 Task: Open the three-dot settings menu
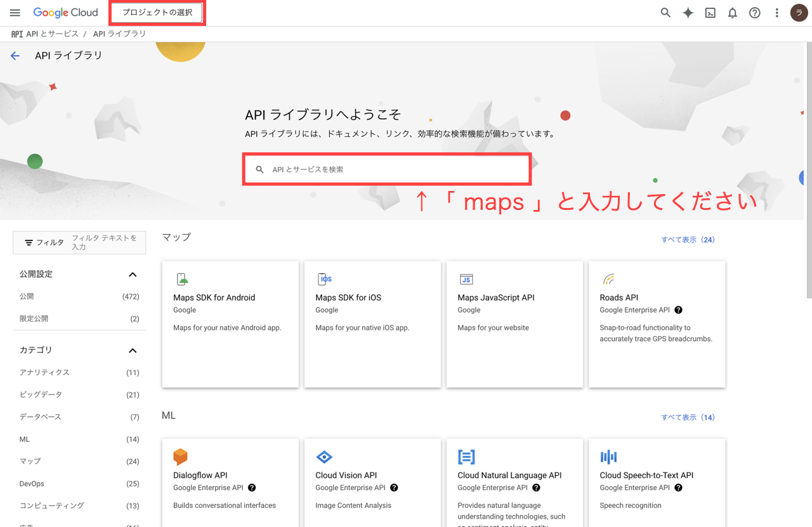pos(776,13)
